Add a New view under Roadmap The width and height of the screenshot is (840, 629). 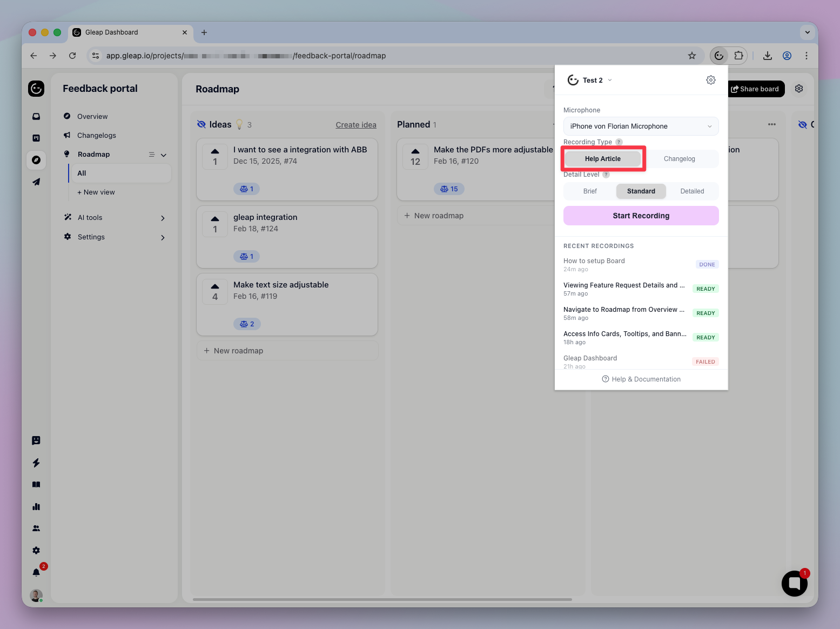(x=96, y=192)
